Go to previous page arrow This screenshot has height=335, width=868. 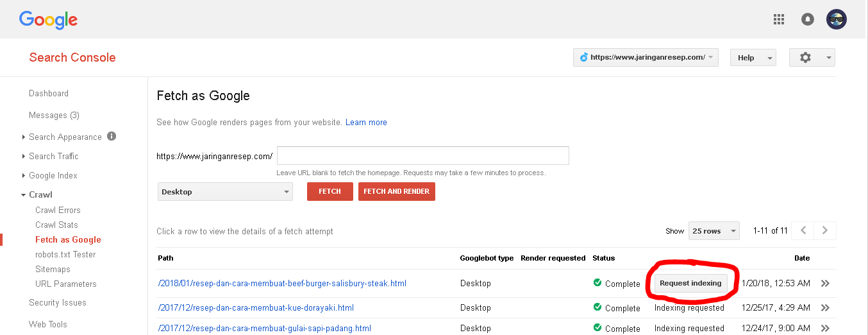[803, 230]
